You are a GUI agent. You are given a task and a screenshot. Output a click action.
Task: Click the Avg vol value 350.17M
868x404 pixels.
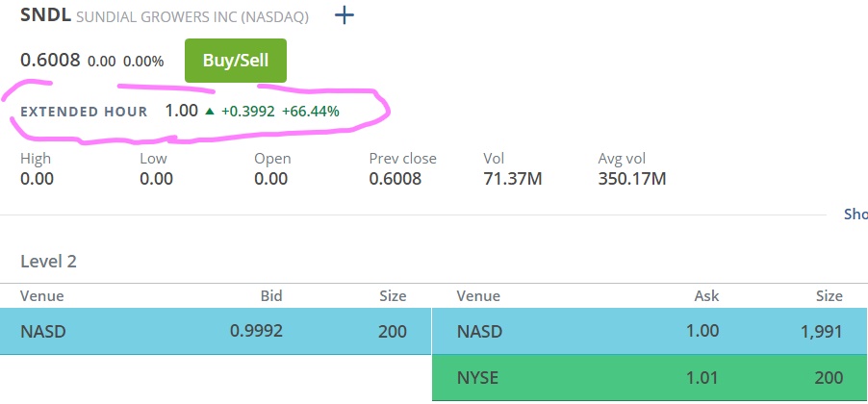click(632, 178)
